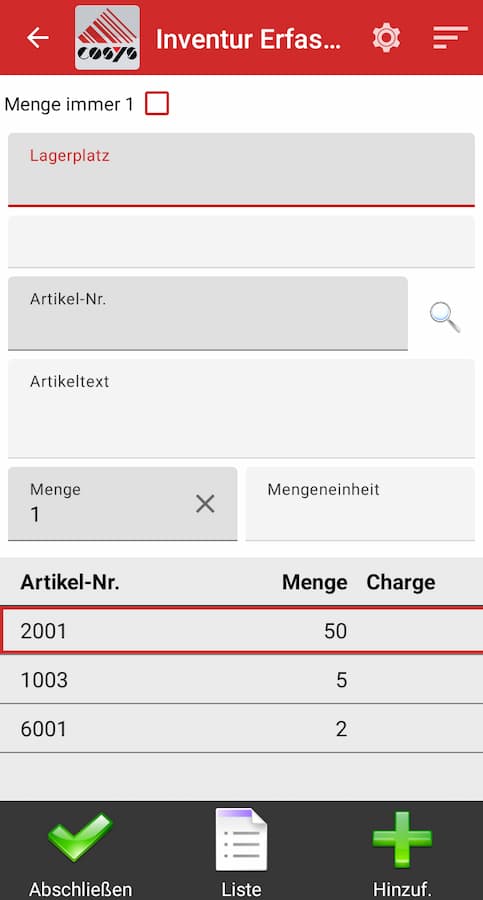Click into the Menge quantity field
The image size is (483, 900).
tap(122, 503)
